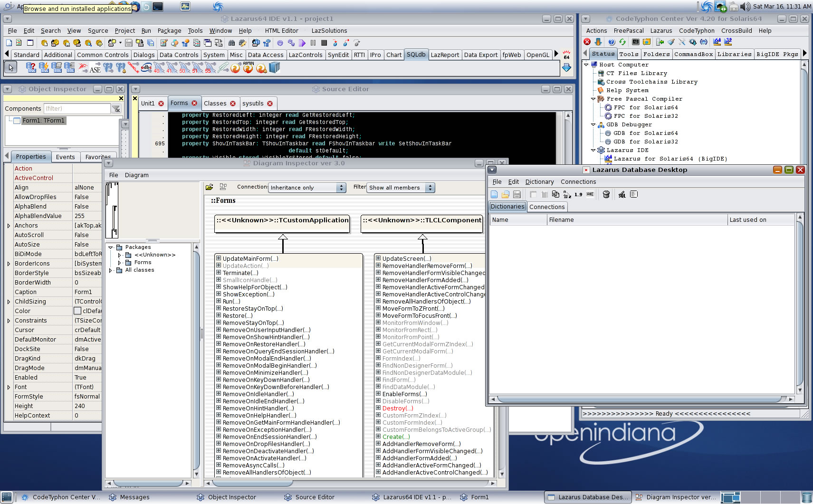Viewport: 813px width, 504px height.
Task: Click the open folder icon in Diagram Inspector
Action: click(x=209, y=187)
